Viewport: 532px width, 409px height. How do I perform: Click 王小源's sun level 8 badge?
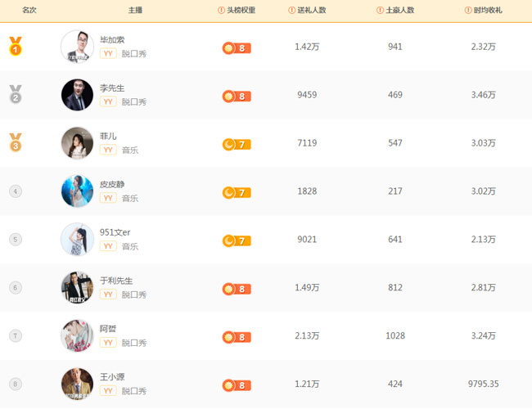coord(237,385)
